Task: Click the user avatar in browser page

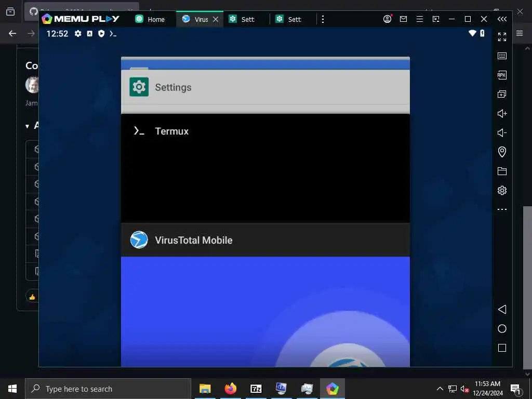Action: (x=32, y=85)
